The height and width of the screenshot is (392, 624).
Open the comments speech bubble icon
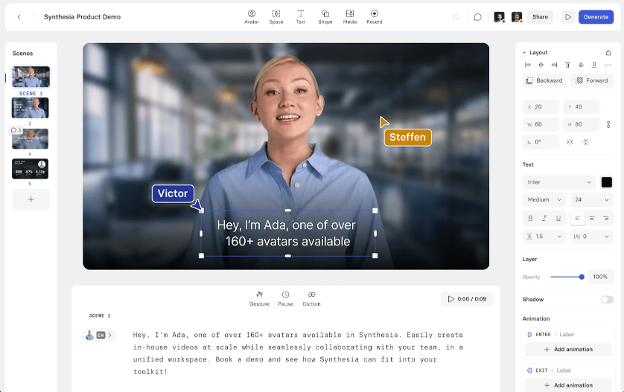(478, 17)
